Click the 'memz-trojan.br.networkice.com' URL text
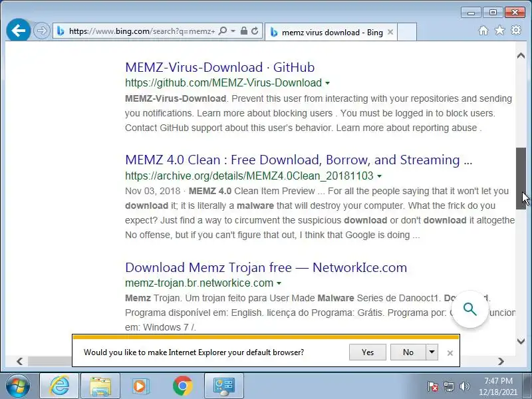 coord(199,283)
